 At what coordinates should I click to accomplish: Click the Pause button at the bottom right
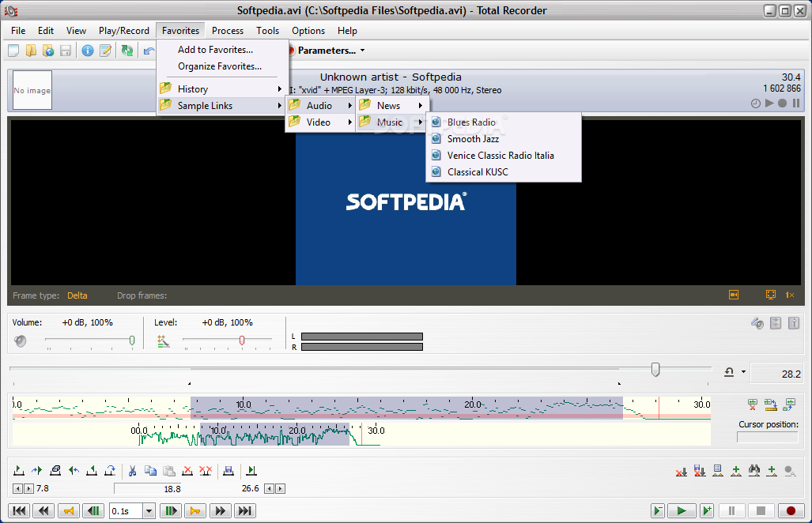coord(731,511)
